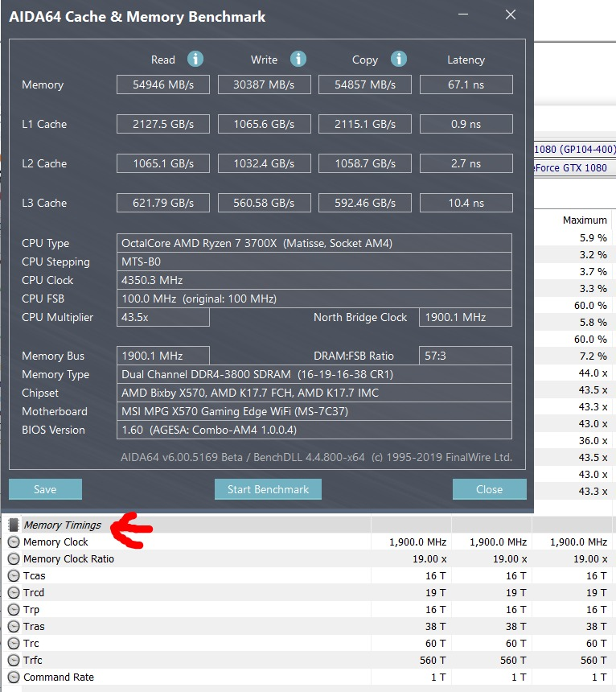The image size is (616, 692).
Task: Select the Trcd row label
Action: [34, 593]
